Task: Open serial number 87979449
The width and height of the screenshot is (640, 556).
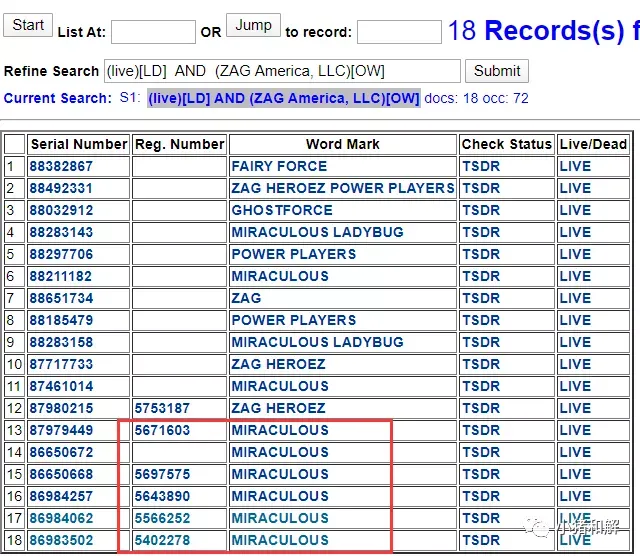Action: click(61, 431)
